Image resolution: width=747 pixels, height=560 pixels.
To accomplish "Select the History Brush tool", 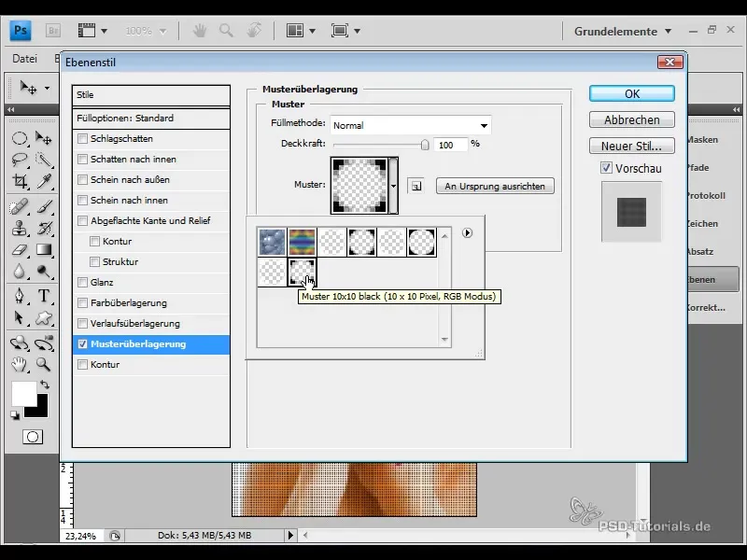I will 43,228.
